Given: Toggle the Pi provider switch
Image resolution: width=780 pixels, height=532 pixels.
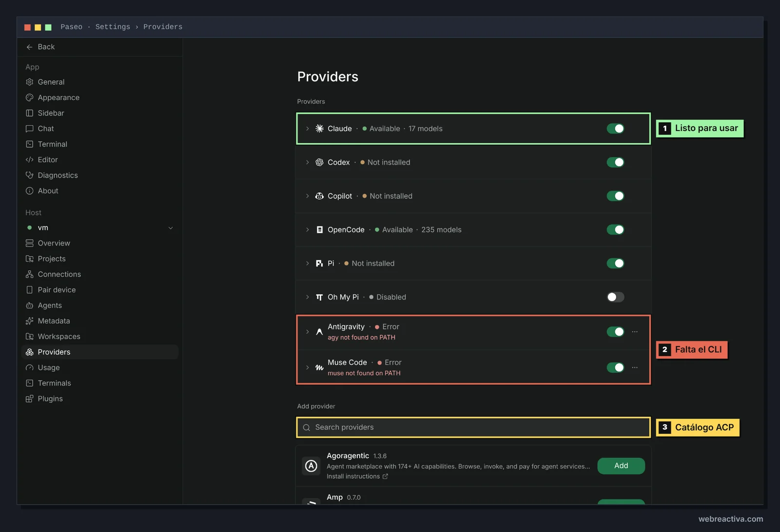Looking at the screenshot, I should [x=615, y=263].
